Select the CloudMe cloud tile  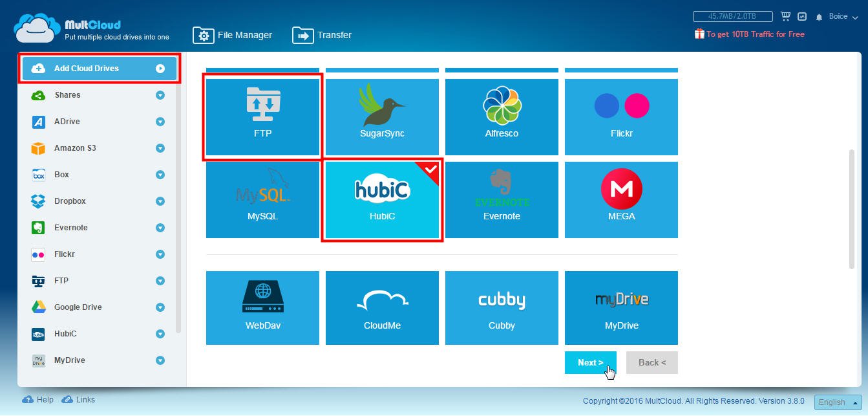click(382, 308)
